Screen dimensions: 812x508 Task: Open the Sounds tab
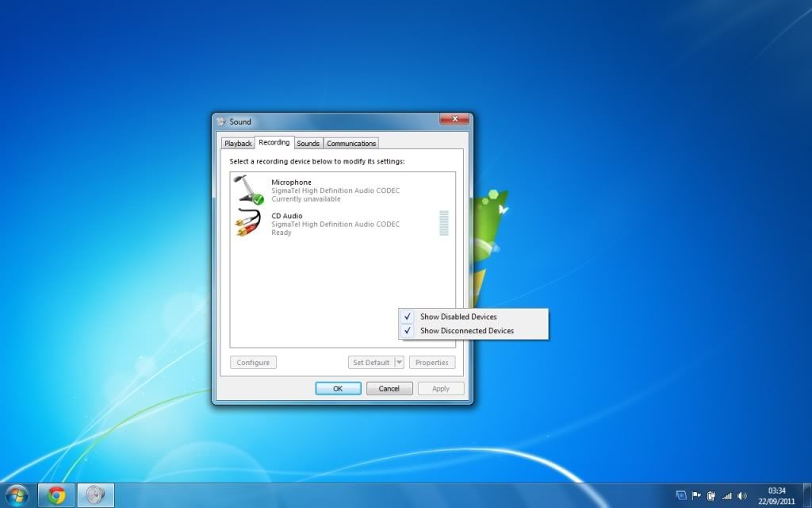308,144
